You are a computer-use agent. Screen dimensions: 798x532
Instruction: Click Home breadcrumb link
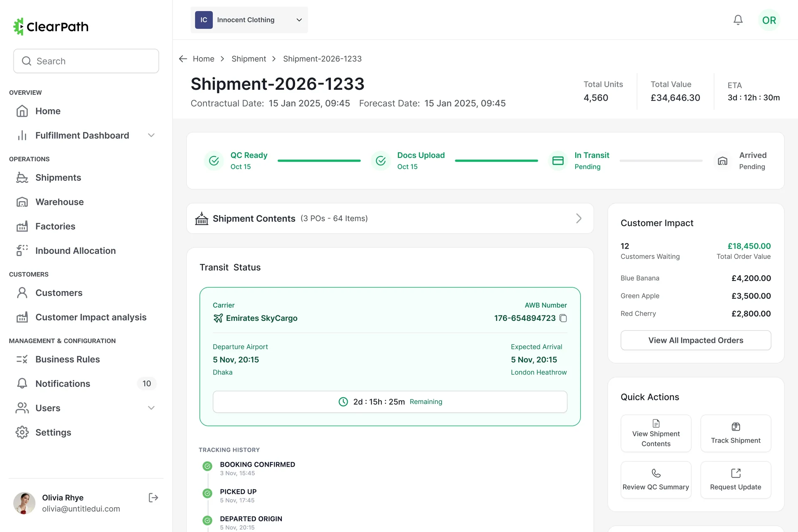pos(204,59)
